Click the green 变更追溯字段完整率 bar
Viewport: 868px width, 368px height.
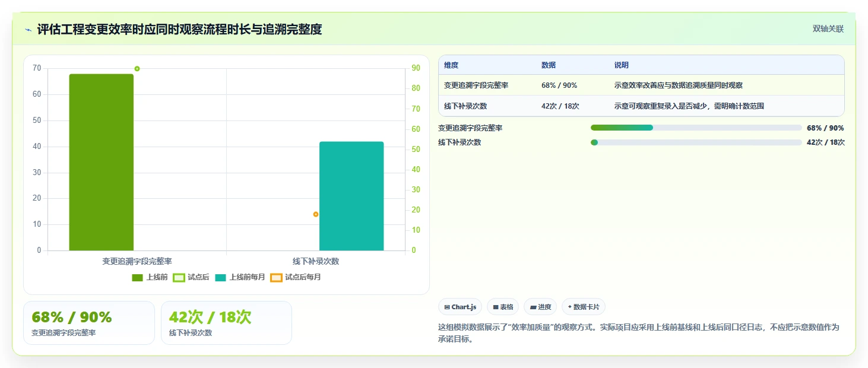pyautogui.click(x=102, y=162)
